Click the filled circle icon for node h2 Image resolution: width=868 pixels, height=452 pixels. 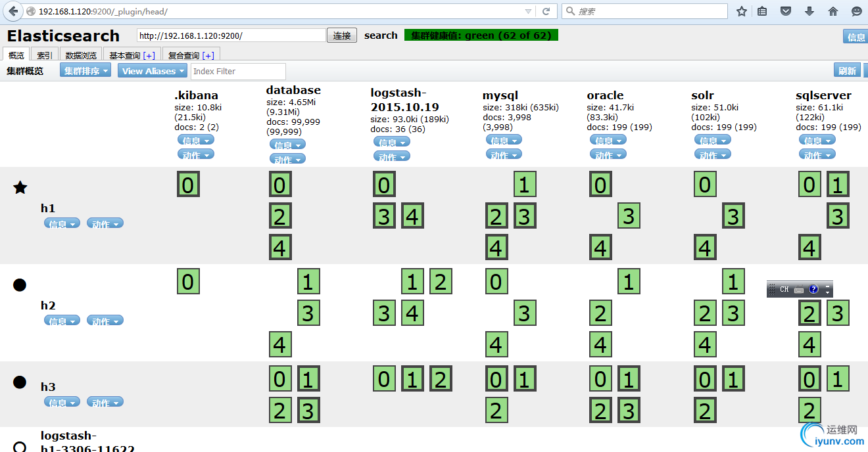20,284
